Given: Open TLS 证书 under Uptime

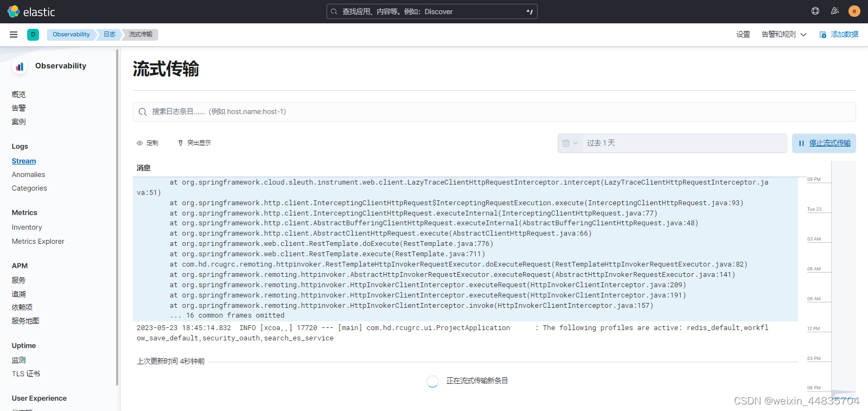Looking at the screenshot, I should tap(26, 374).
